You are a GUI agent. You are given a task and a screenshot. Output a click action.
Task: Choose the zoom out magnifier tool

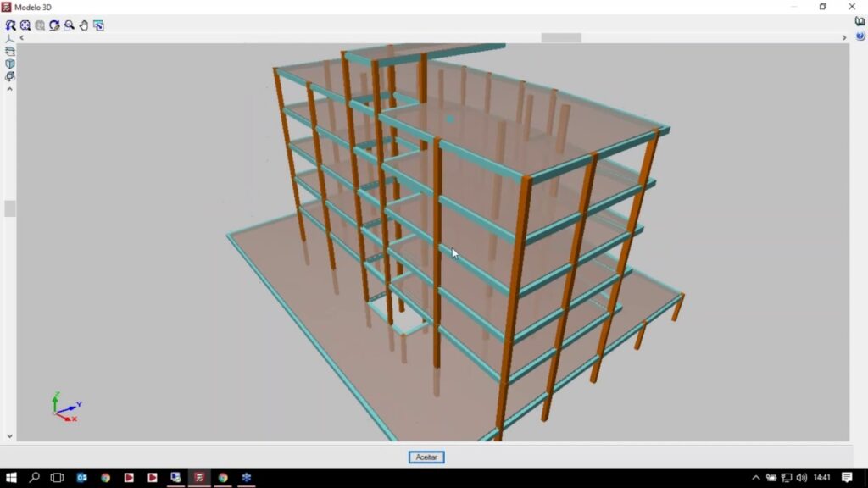[x=70, y=25]
